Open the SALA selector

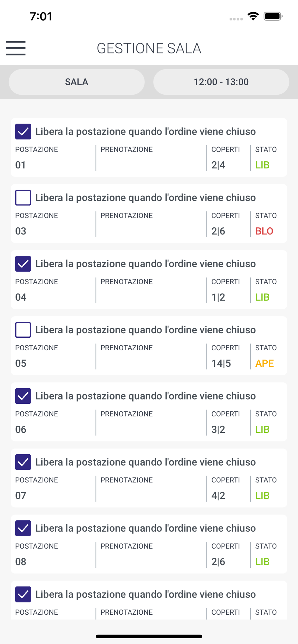(77, 82)
